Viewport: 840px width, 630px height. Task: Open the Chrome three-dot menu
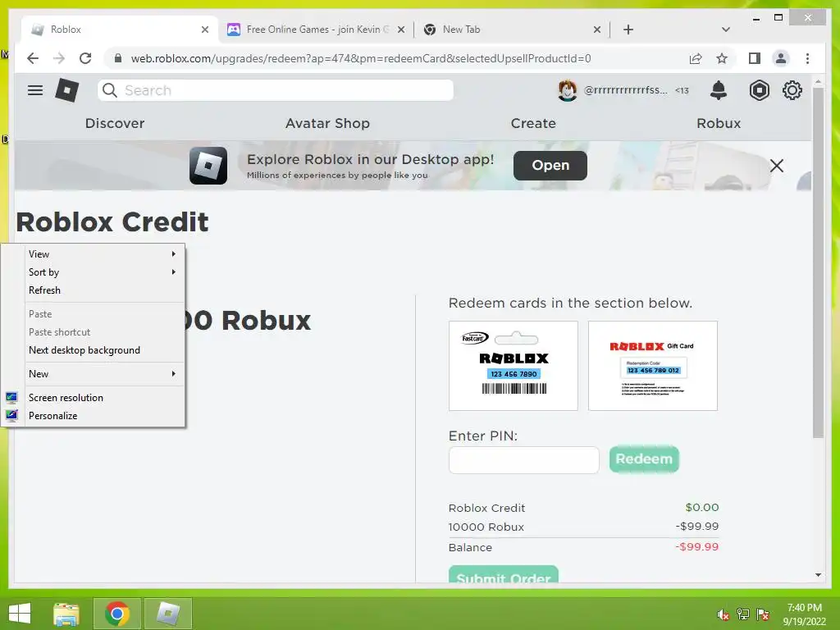pos(807,58)
